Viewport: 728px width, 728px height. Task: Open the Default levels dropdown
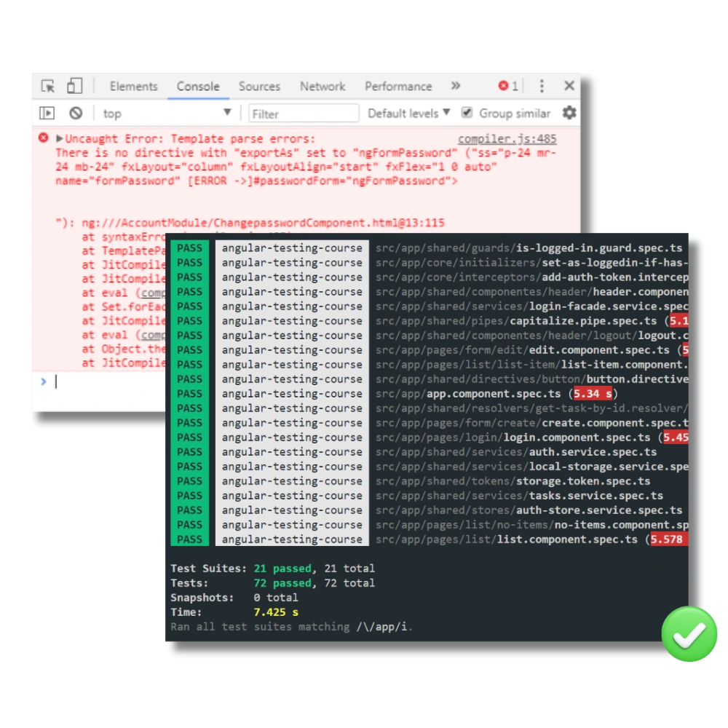click(x=408, y=114)
